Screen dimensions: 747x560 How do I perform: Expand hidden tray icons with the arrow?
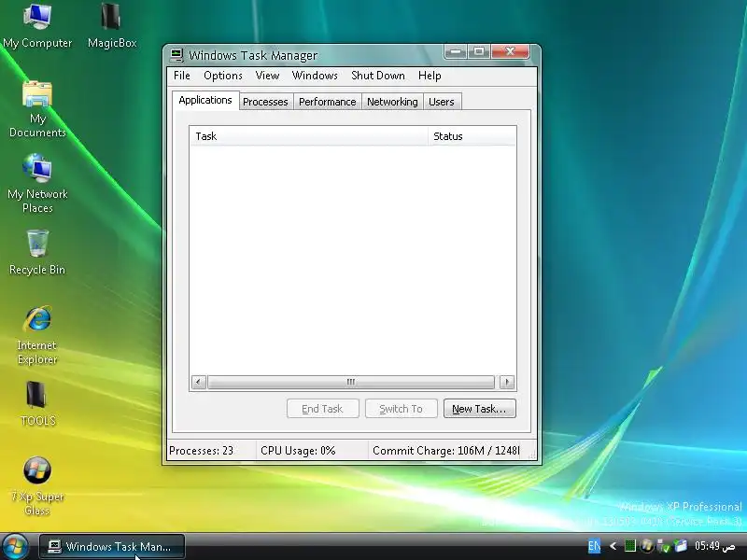[x=613, y=546]
